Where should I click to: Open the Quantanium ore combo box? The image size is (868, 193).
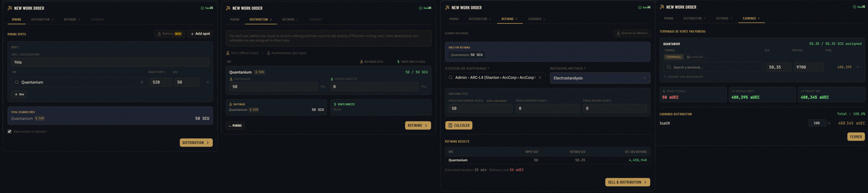tap(79, 82)
